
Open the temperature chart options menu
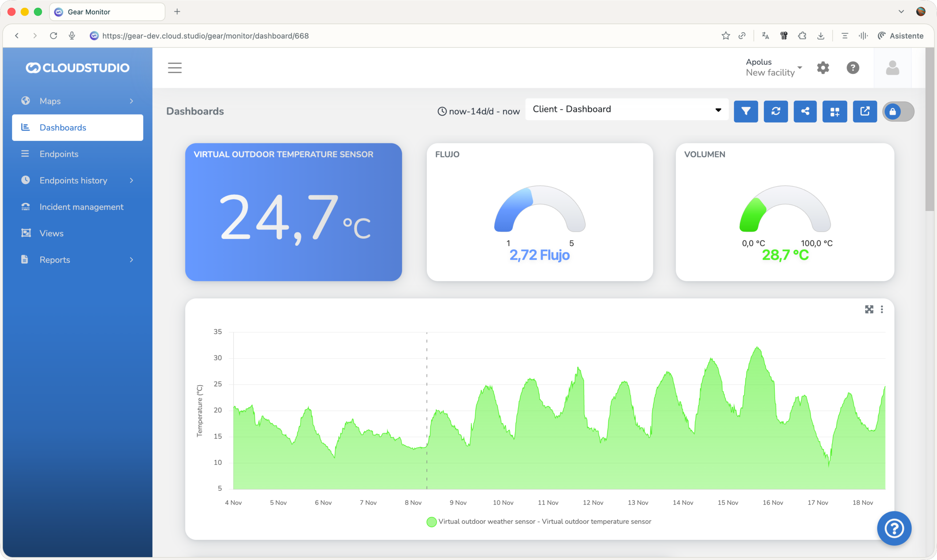coord(882,309)
